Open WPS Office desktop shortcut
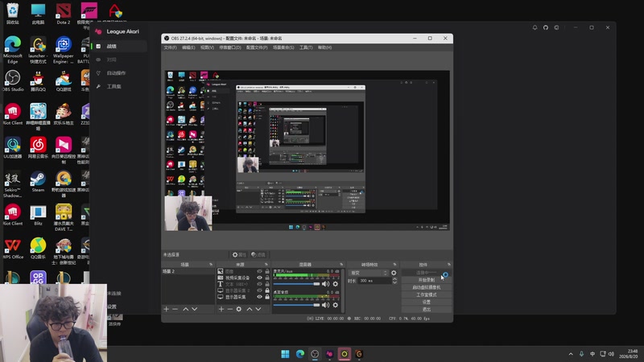 tap(13, 249)
